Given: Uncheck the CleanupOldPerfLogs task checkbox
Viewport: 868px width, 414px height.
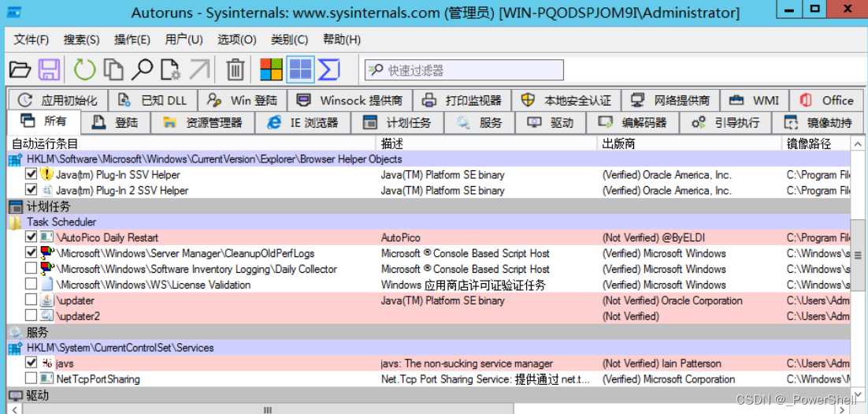Looking at the screenshot, I should (31, 253).
